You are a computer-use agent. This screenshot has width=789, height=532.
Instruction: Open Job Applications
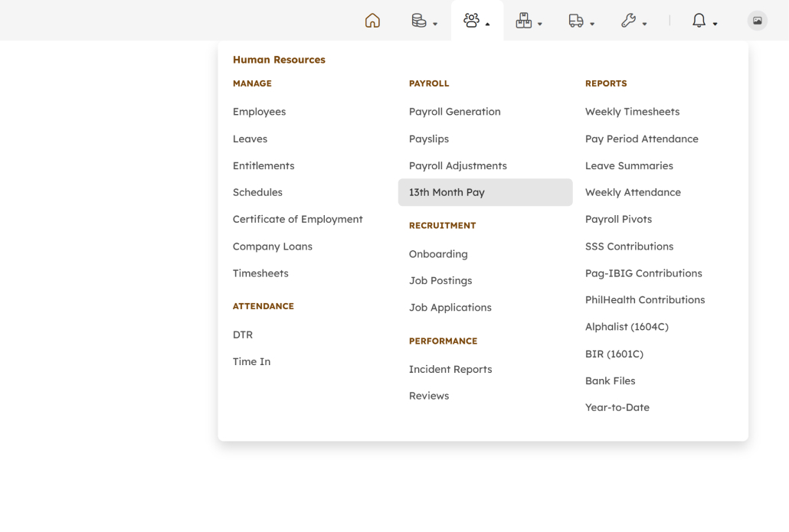tap(450, 307)
